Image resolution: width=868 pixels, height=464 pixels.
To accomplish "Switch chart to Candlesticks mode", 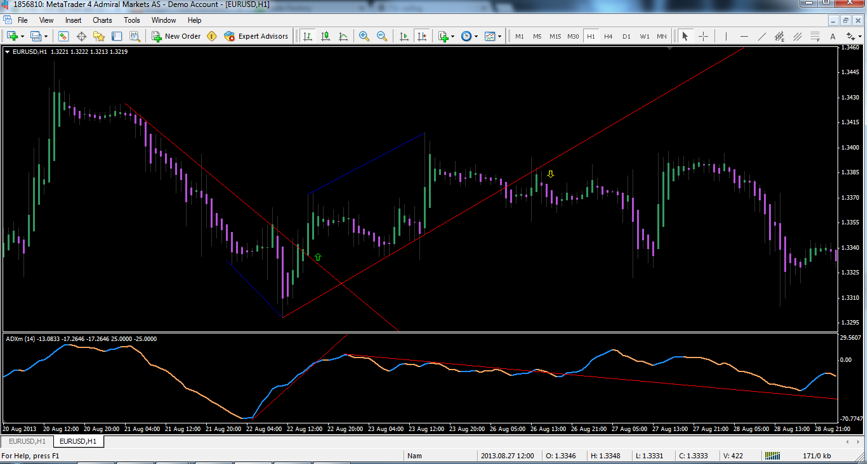I will click(325, 36).
